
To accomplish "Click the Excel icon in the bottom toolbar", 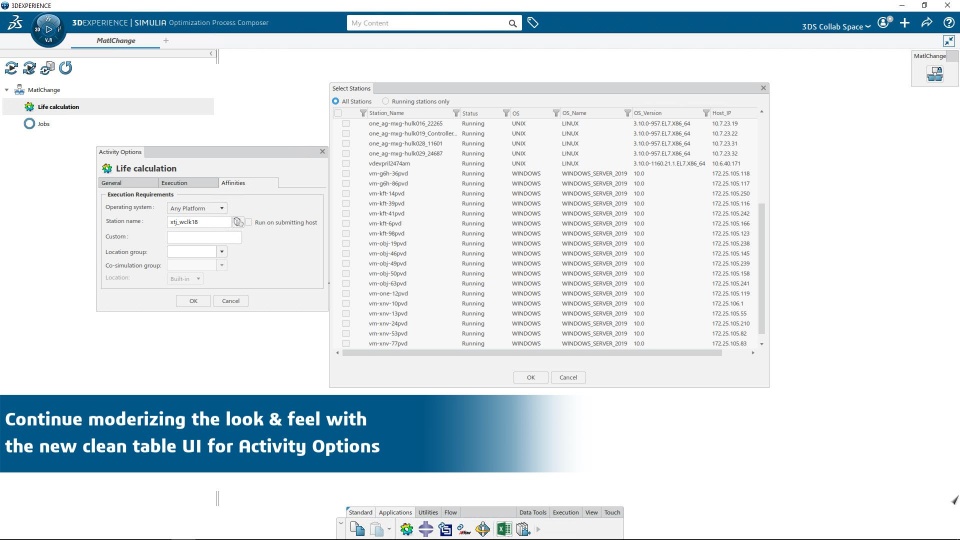I will coord(504,529).
